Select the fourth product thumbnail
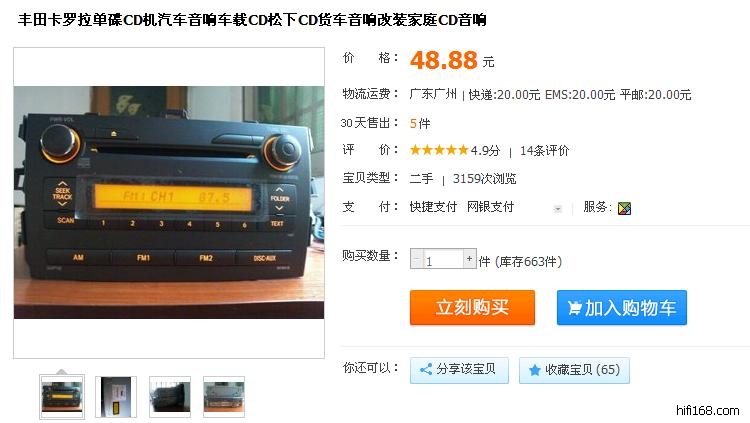The height and width of the screenshot is (423, 750). coord(224,397)
